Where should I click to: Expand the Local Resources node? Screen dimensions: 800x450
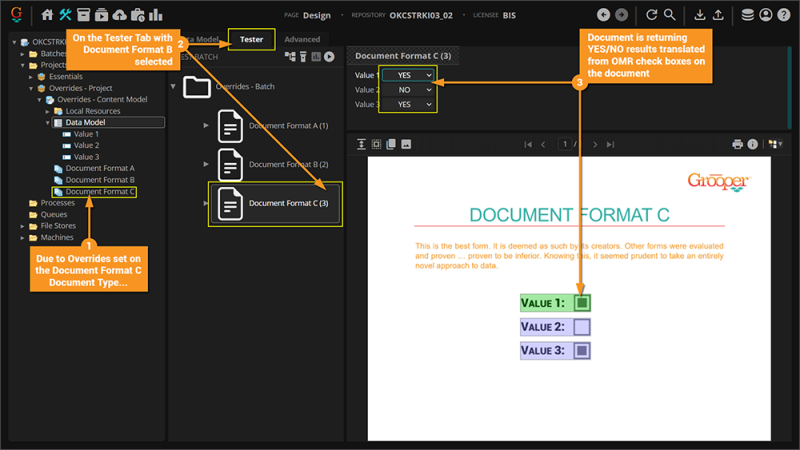(x=47, y=111)
